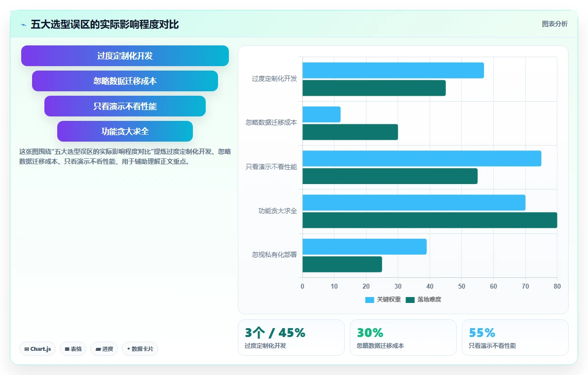Image resolution: width=588 pixels, height=375 pixels.
Task: Click the 忽略数据迁移成本 y-axis label
Action: (271, 123)
